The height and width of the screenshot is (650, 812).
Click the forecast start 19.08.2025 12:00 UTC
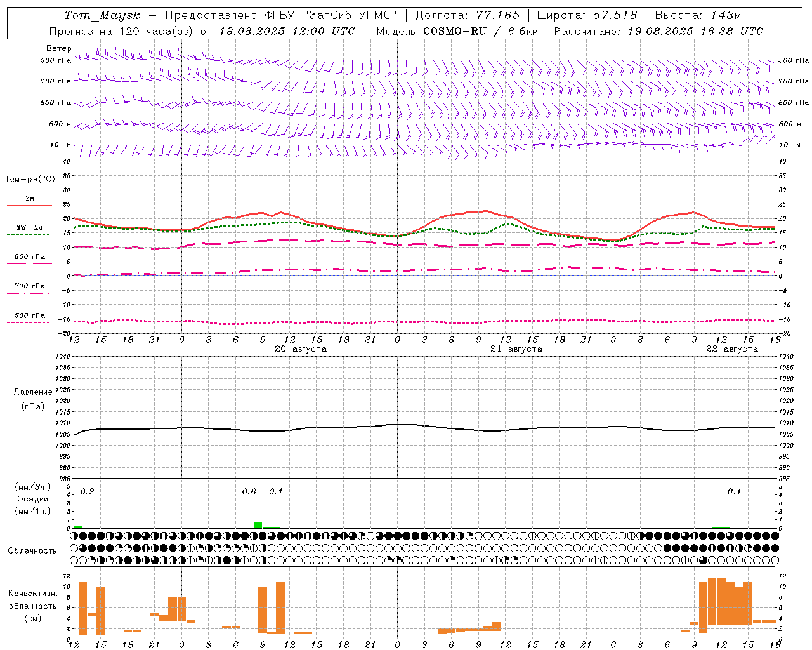pos(287,31)
